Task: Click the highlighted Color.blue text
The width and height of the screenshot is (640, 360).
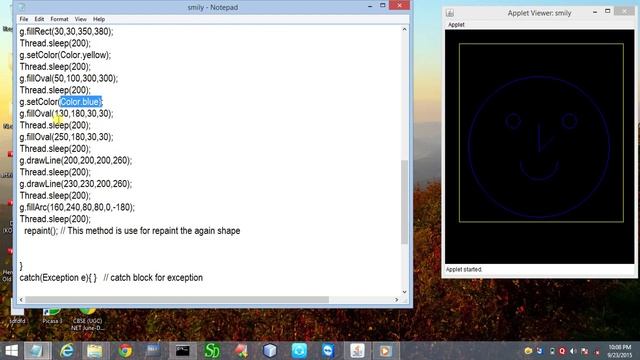Action: pyautogui.click(x=80, y=102)
